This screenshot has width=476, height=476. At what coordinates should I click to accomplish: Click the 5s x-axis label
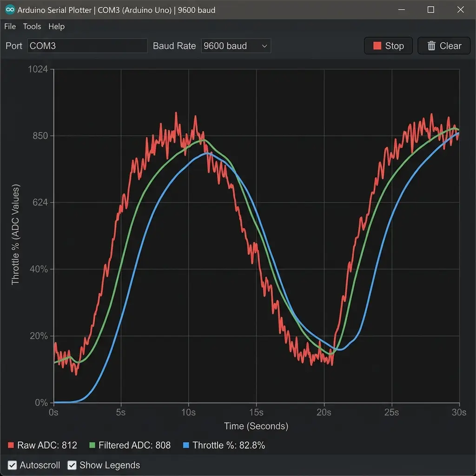[121, 412]
